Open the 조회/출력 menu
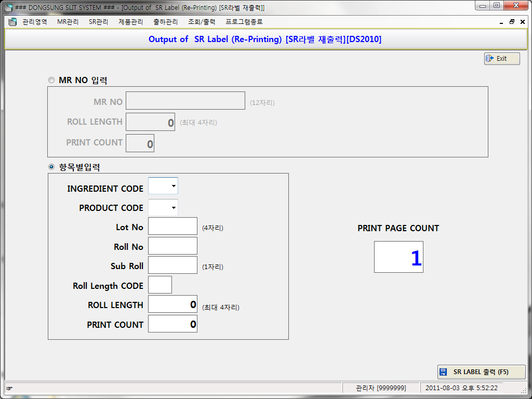 click(x=202, y=22)
